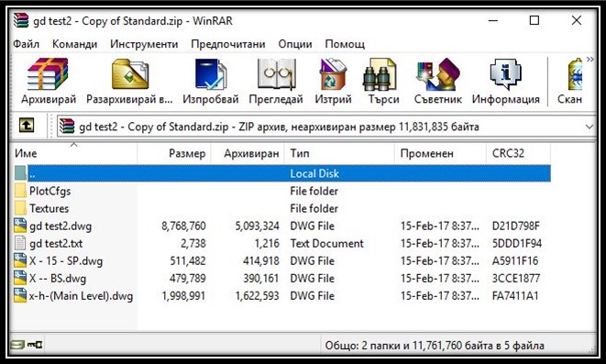Open the Прегледай view file tool
606x364 pixels.
(x=276, y=73)
